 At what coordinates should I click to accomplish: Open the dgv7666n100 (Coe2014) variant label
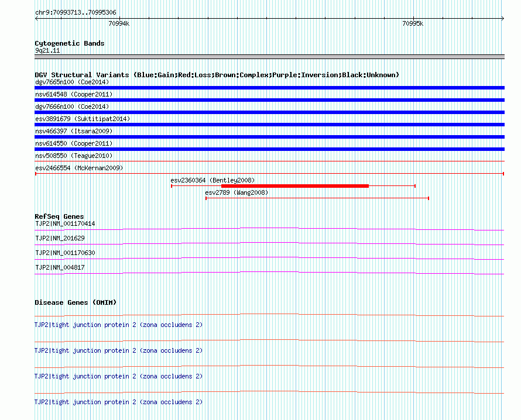[x=72, y=106]
